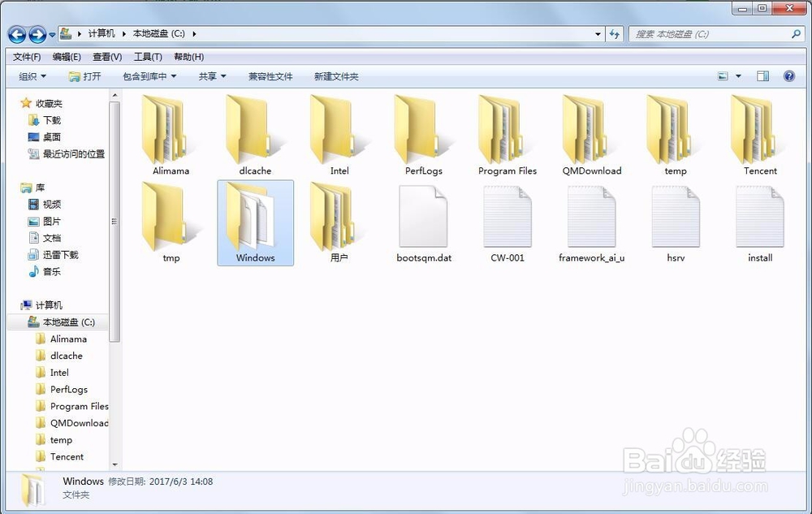This screenshot has width=812, height=514.
Task: Select 迅雷下载 in navigation pane
Action: pyautogui.click(x=61, y=255)
